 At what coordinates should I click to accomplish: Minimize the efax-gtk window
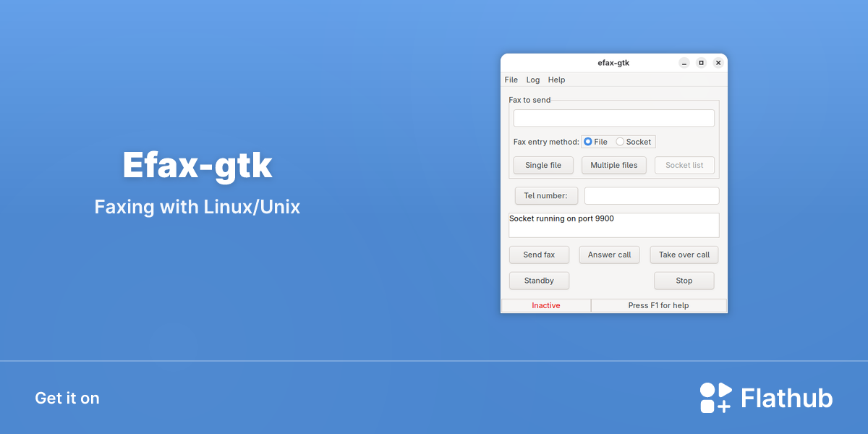pos(684,63)
